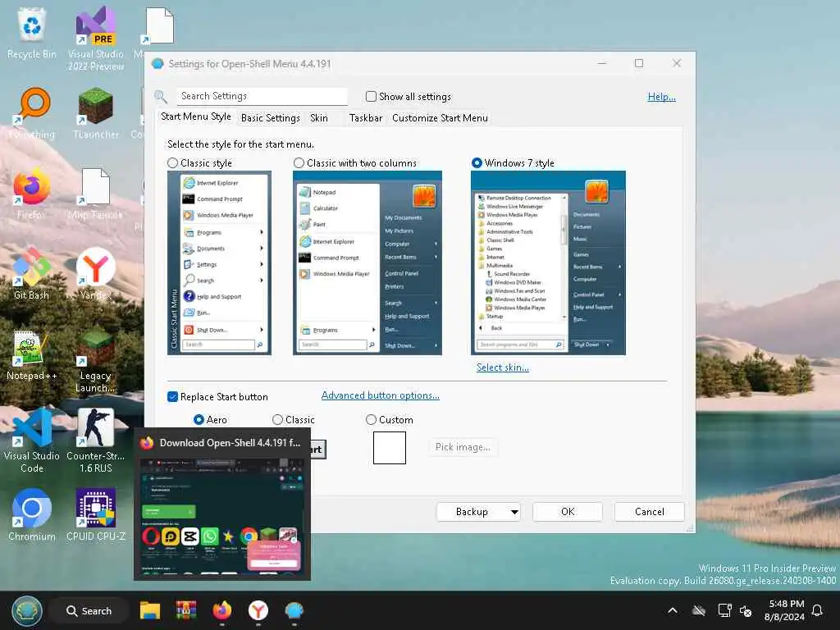
Task: Select Classic with two columns option
Action: (x=299, y=163)
